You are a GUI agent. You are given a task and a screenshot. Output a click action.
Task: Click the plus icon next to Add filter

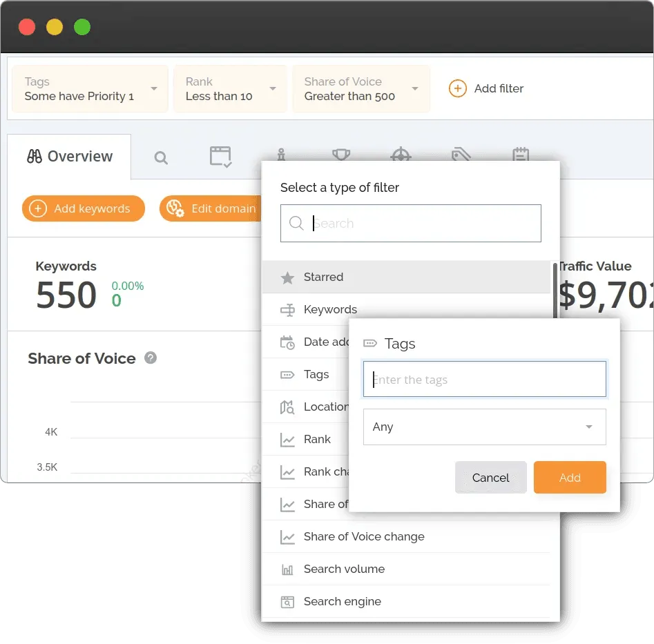tap(457, 88)
